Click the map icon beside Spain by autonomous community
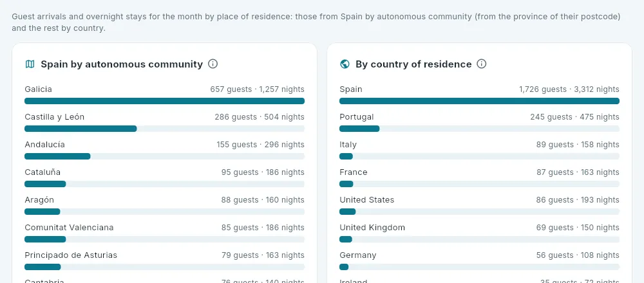The image size is (644, 283). [30, 64]
